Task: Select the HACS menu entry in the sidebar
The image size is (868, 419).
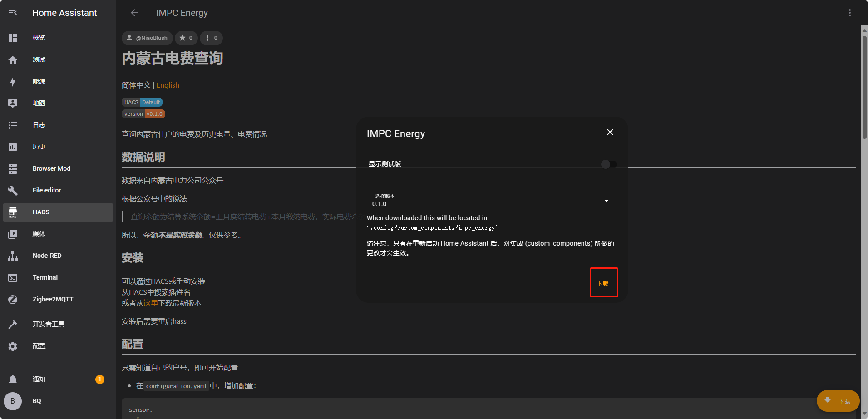Action: (41, 212)
